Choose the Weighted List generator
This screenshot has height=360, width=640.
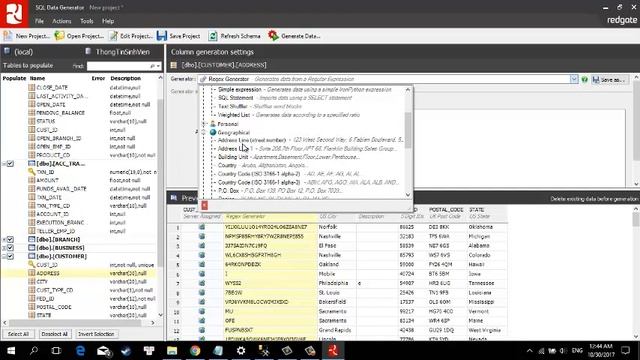click(x=233, y=115)
